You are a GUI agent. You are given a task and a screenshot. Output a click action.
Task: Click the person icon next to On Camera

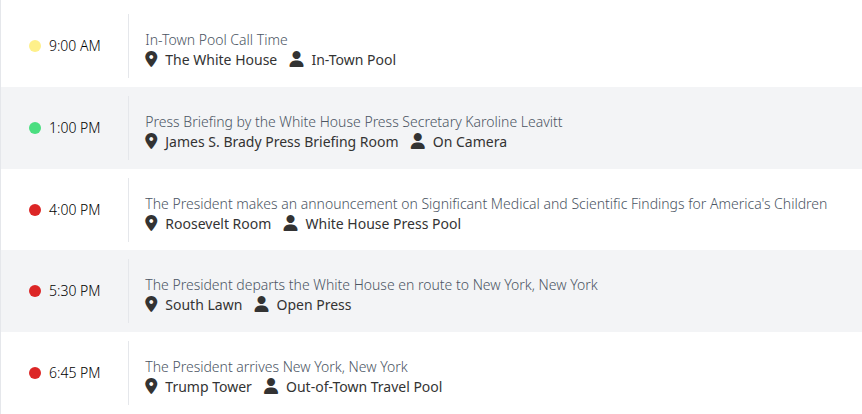418,141
